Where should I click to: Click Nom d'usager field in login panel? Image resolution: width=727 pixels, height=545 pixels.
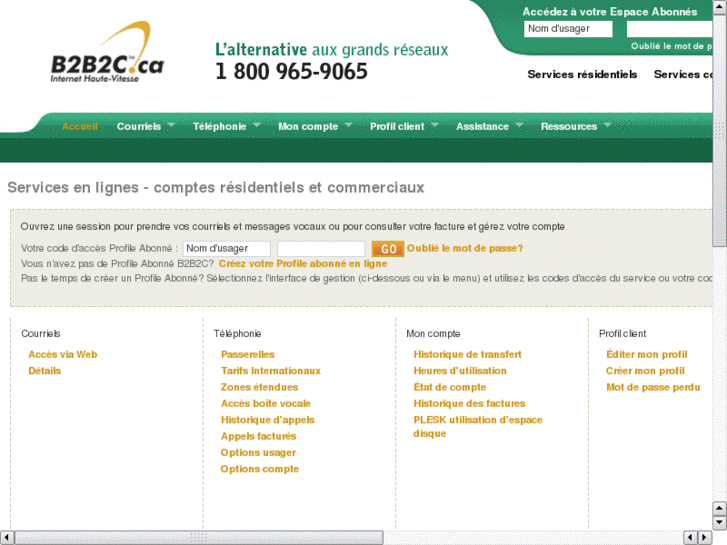[227, 249]
